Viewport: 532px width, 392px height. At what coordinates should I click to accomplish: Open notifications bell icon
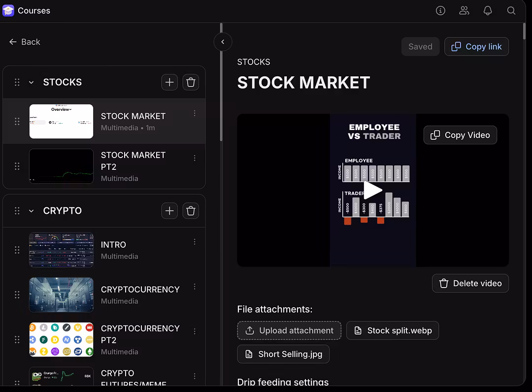[488, 10]
